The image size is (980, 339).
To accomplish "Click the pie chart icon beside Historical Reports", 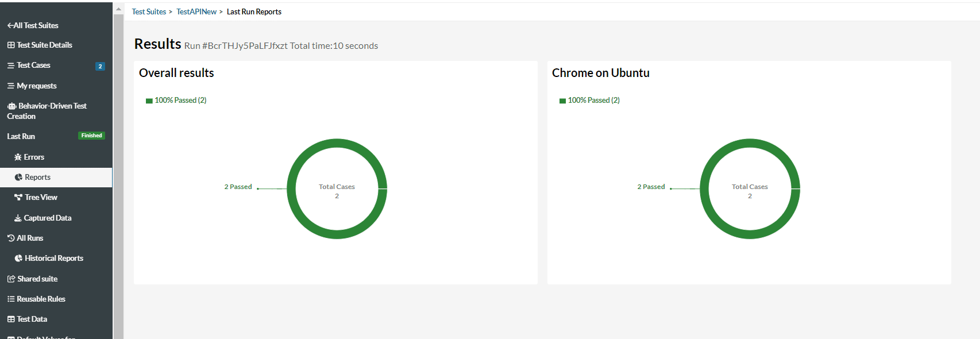I will 18,259.
